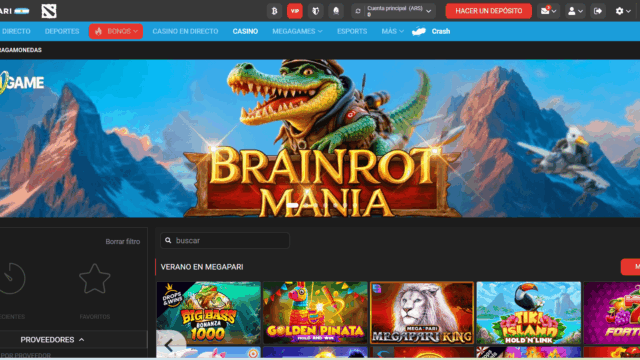This screenshot has height=360, width=640.
Task: Click the Bitcoin crypto icon
Action: (275, 11)
